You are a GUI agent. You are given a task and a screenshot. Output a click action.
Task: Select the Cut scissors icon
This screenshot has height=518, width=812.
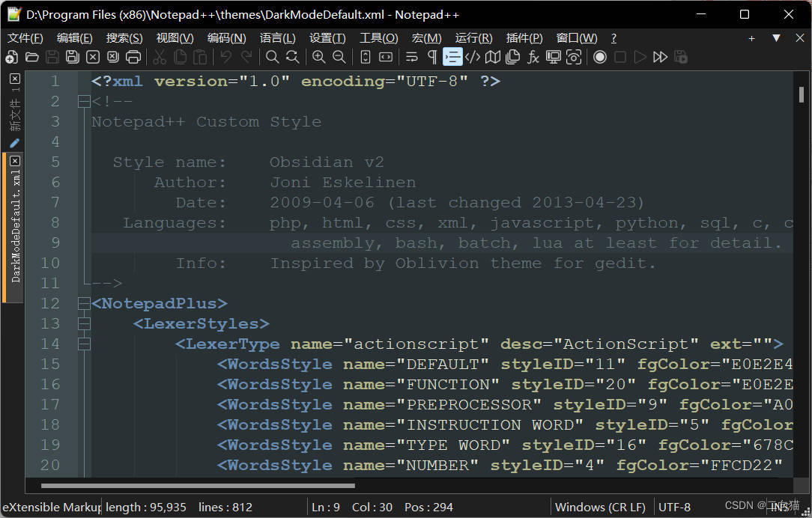point(159,57)
